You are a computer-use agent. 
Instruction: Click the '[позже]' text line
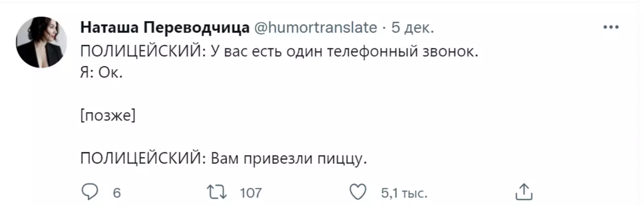[108, 115]
